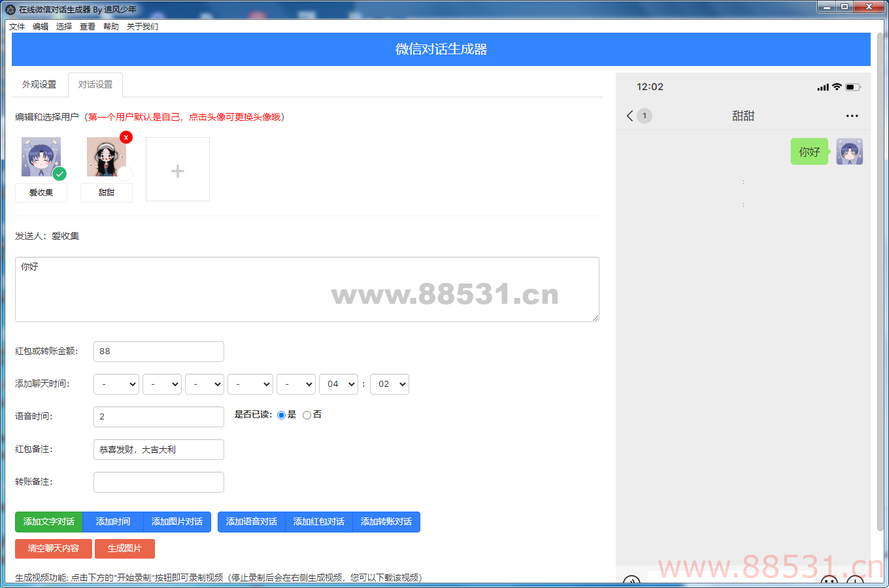Click the 添加时间 button

pos(113,522)
